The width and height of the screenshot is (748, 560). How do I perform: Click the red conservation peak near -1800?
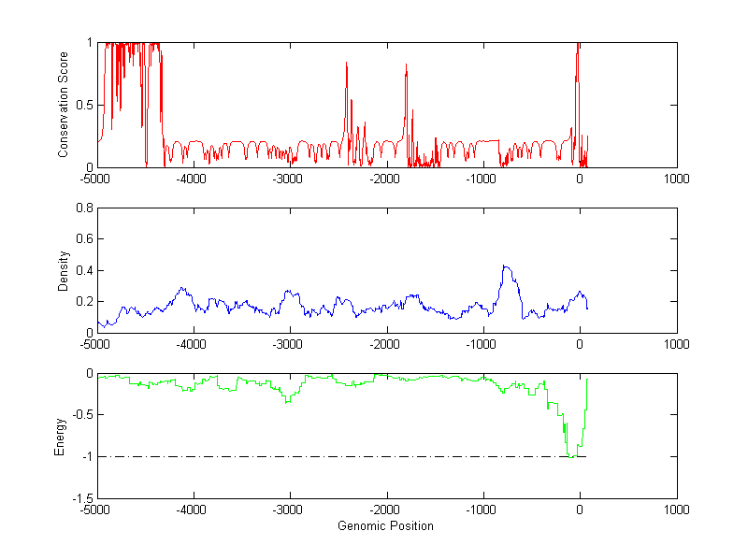point(406,67)
